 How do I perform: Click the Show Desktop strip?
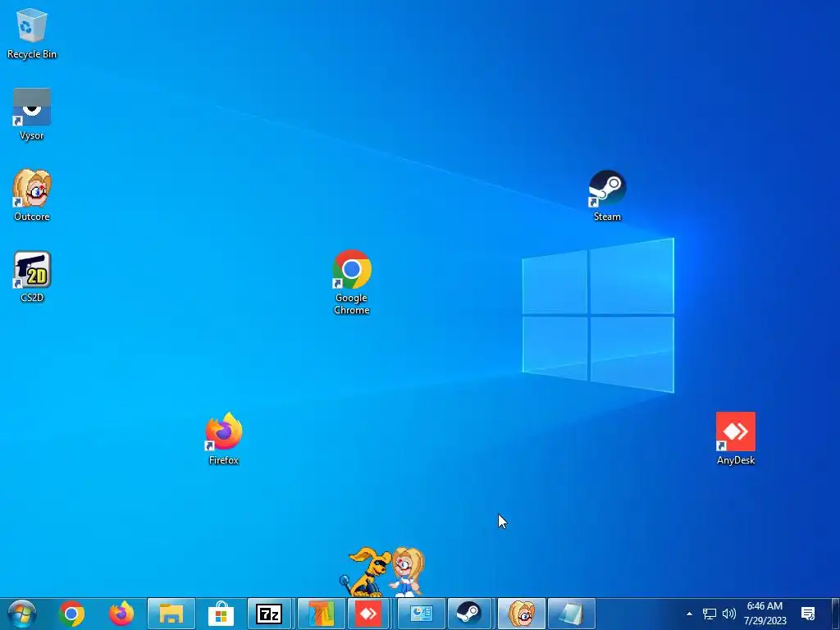point(836,614)
